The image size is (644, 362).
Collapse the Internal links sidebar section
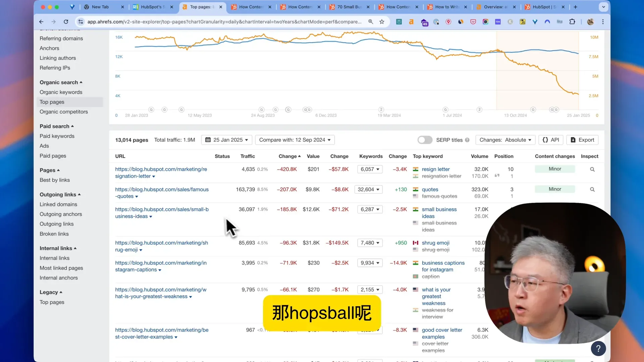click(x=58, y=248)
